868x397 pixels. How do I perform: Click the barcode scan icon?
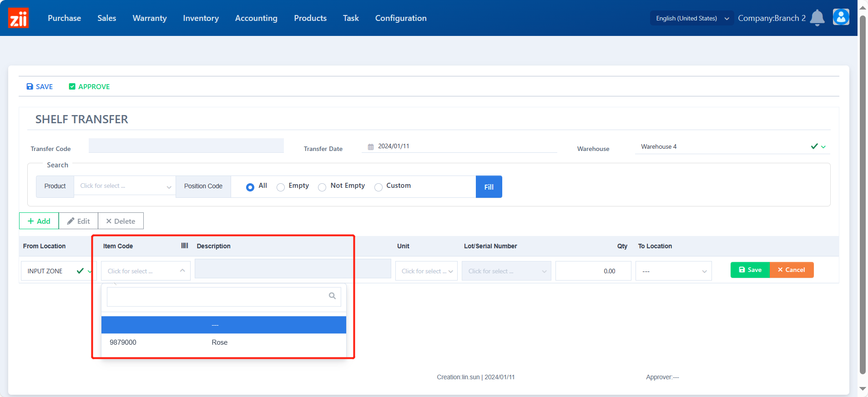(184, 246)
